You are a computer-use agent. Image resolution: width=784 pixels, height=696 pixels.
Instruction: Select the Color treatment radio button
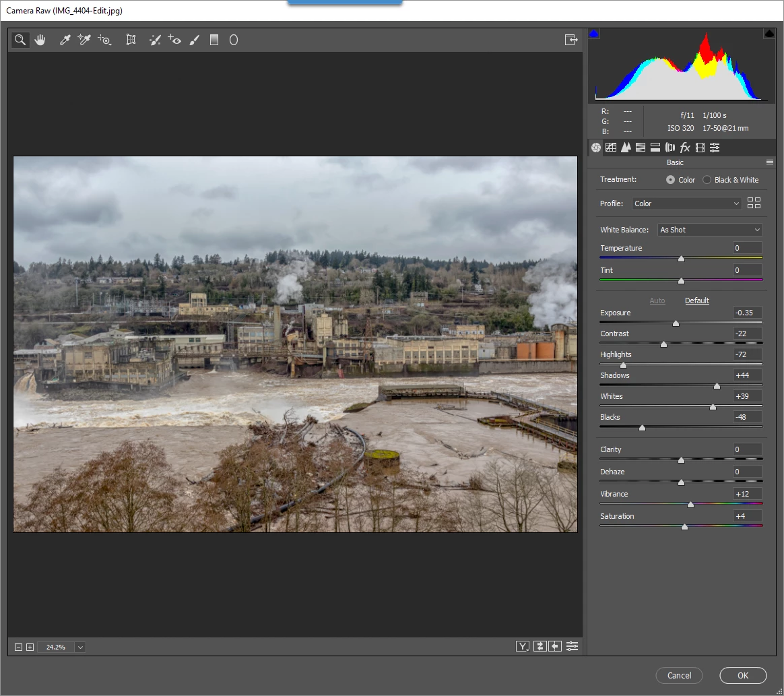point(670,179)
